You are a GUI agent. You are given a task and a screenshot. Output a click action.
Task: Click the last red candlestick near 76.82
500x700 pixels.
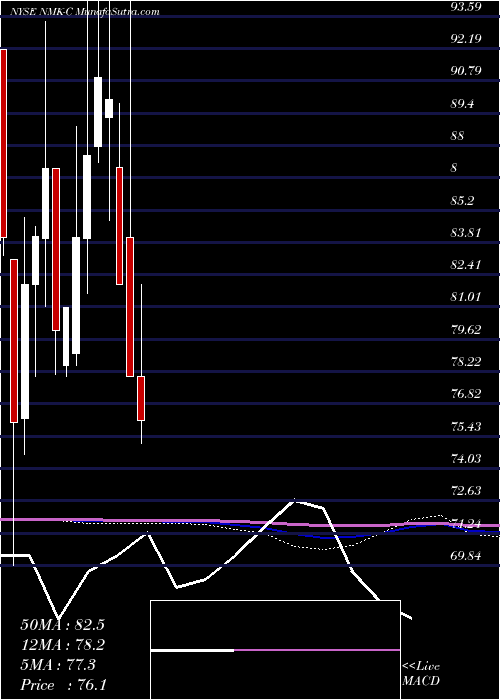141,398
